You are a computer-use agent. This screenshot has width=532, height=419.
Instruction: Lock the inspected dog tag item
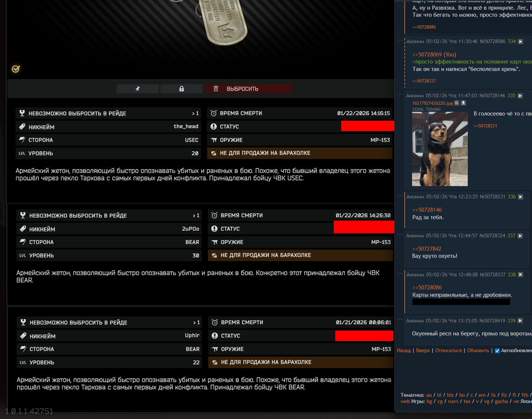click(182, 89)
